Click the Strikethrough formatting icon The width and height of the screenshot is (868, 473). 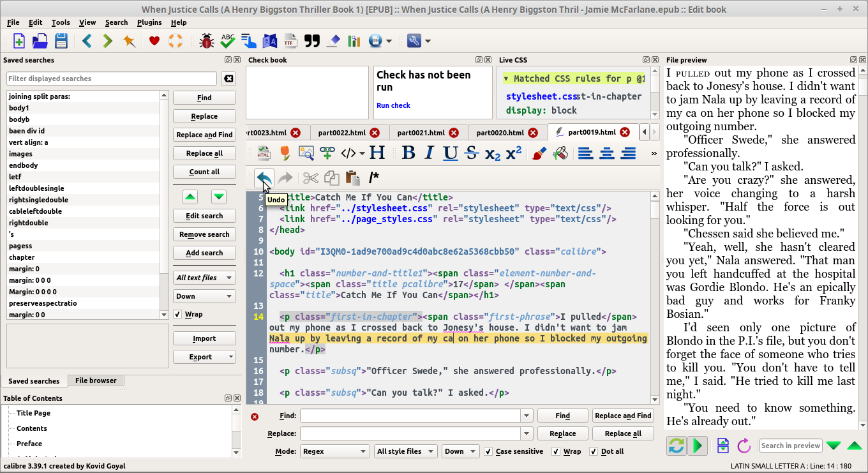click(x=472, y=153)
